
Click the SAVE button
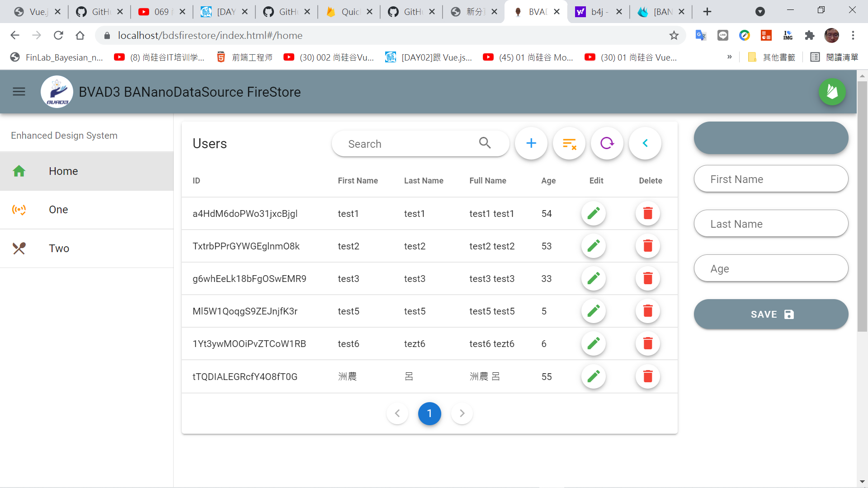click(x=771, y=314)
